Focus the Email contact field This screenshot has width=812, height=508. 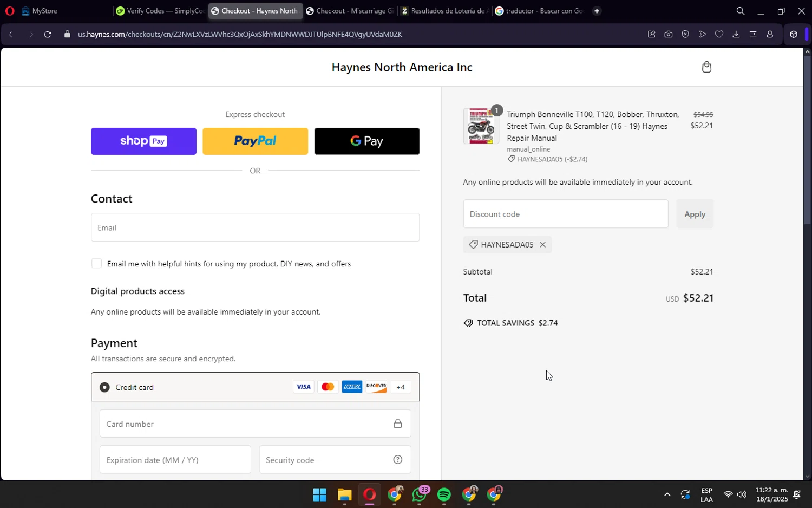pos(255,227)
